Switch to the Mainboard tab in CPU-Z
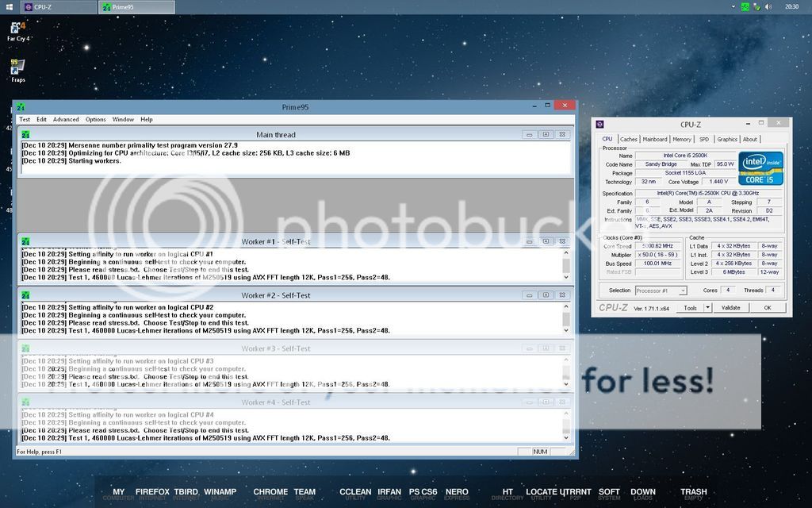Screen dimensions: 812x508 (654, 140)
